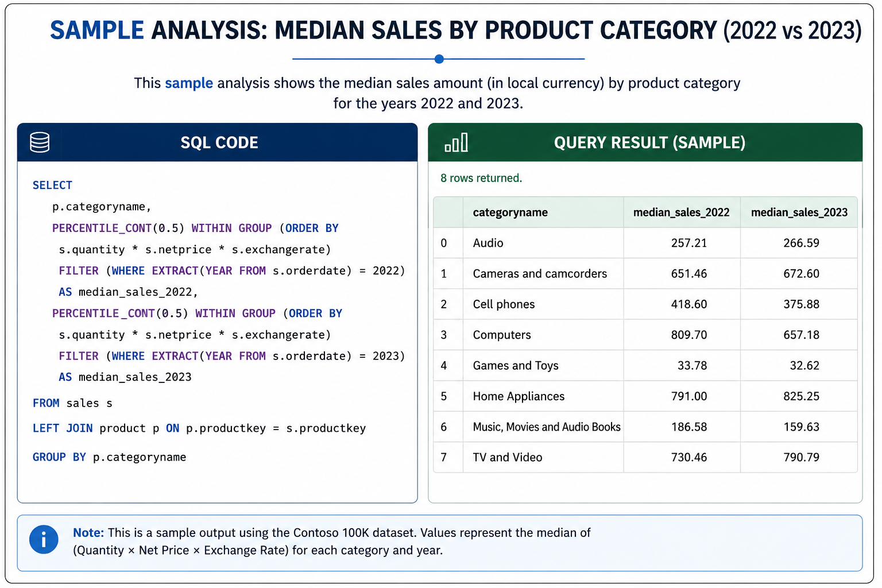Click the 'p.categoryname,' line in the SQL code
This screenshot has height=588, width=882.
[x=102, y=207]
